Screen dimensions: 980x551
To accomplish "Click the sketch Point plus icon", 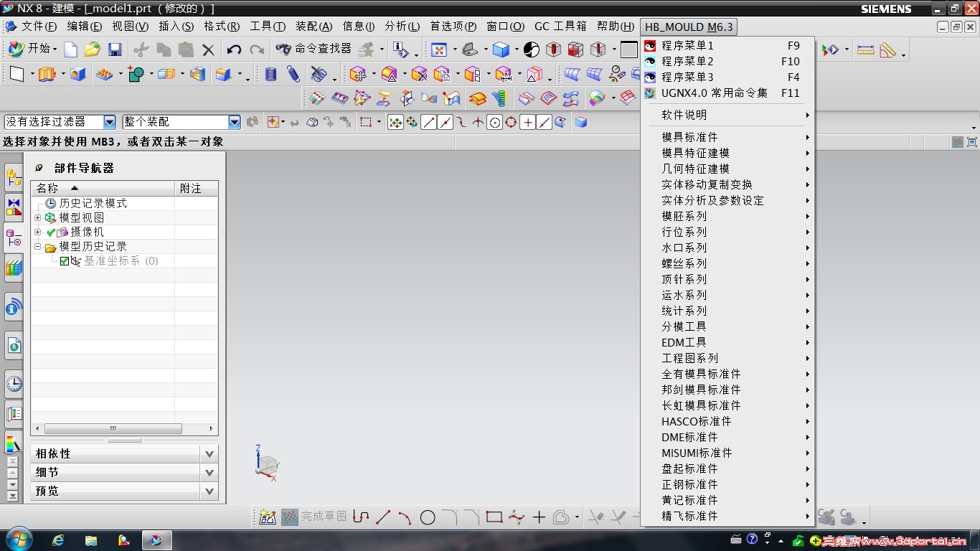I will pyautogui.click(x=539, y=517).
